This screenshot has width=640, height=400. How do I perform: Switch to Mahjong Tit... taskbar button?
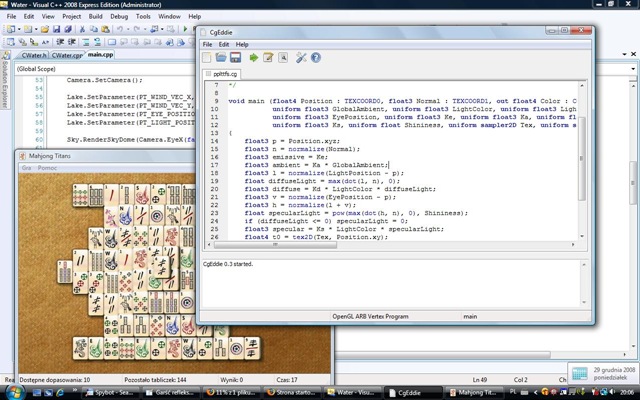(x=474, y=392)
